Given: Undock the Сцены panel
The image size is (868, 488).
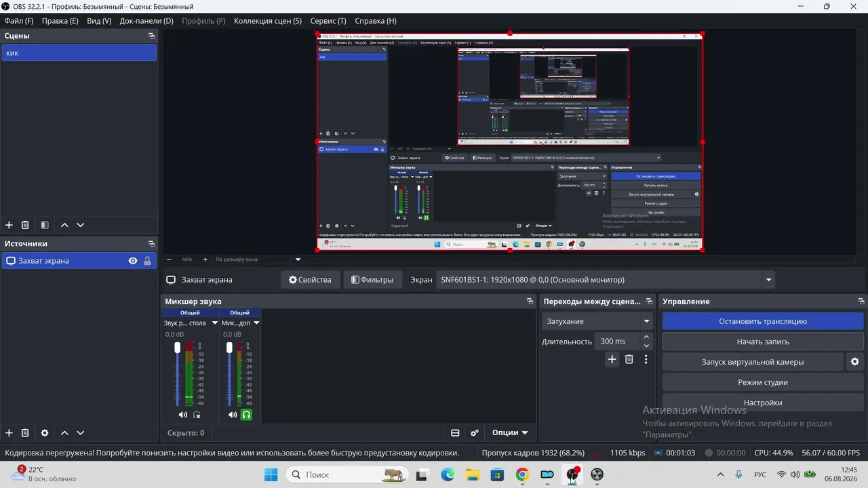Looking at the screenshot, I should [x=151, y=36].
